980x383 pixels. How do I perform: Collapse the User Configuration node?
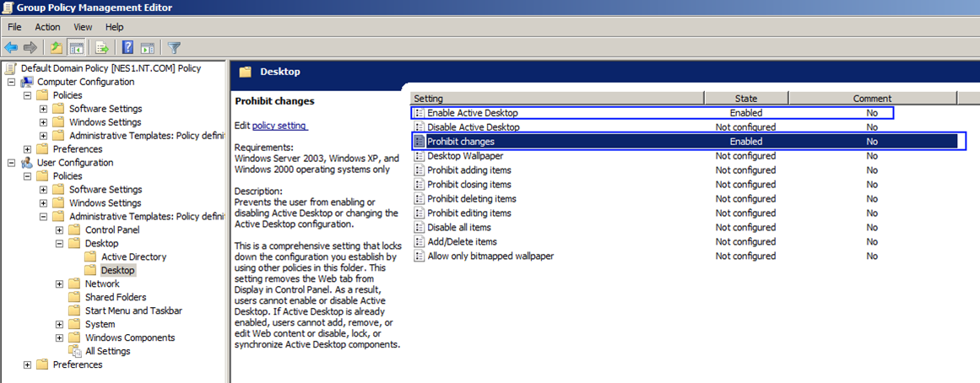11,163
